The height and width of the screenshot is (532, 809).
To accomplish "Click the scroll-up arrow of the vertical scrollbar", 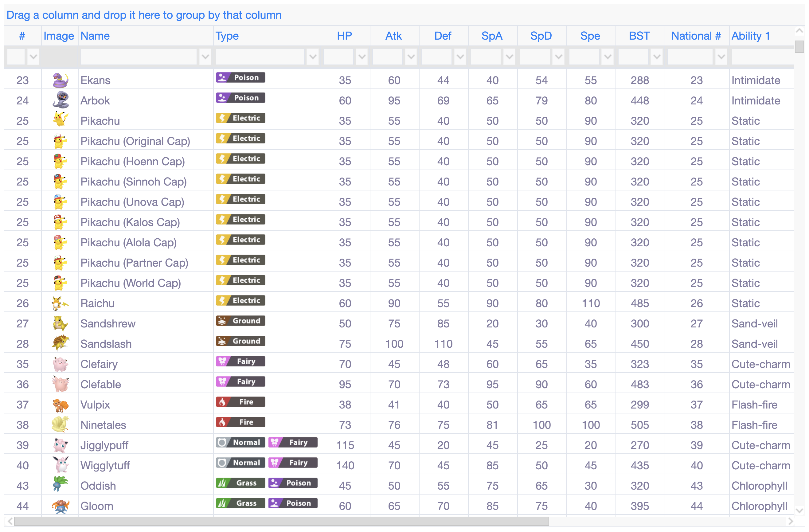I will pos(799,31).
